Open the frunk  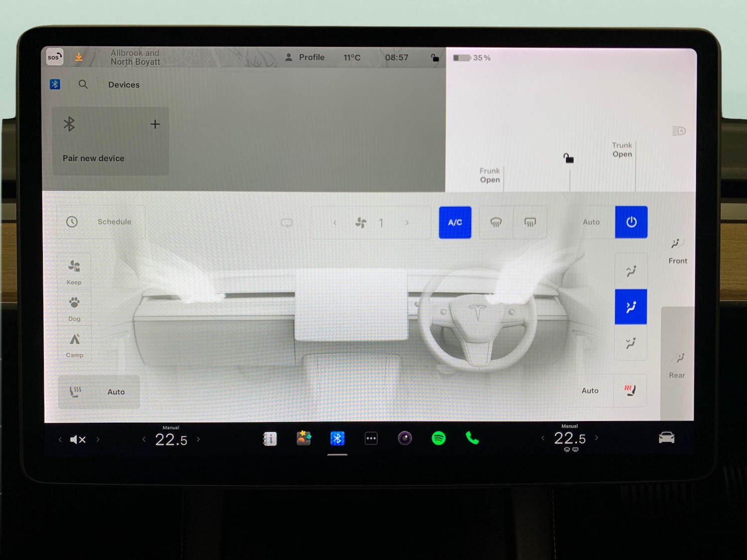[490, 175]
